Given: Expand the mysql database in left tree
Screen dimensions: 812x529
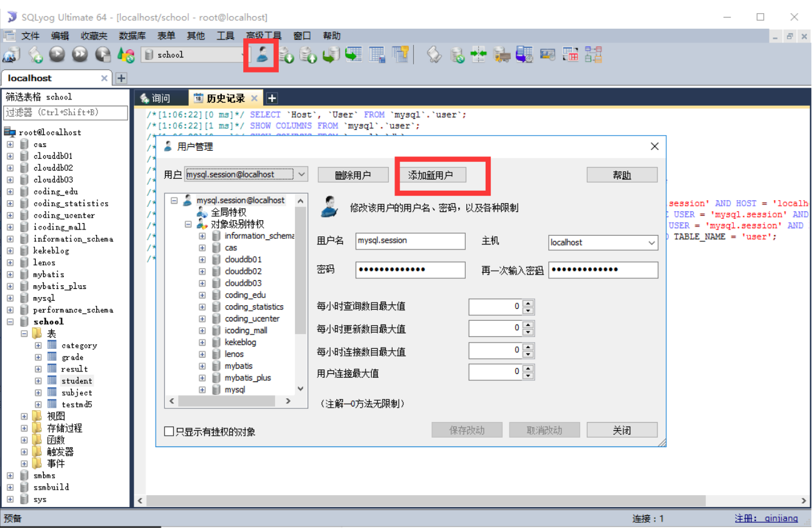Looking at the screenshot, I should (x=10, y=298).
